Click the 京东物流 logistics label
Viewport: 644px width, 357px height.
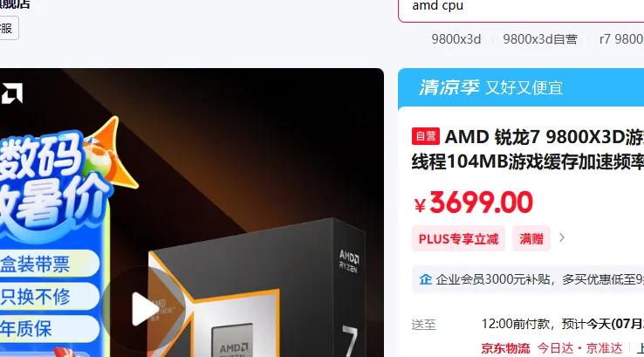(505, 348)
